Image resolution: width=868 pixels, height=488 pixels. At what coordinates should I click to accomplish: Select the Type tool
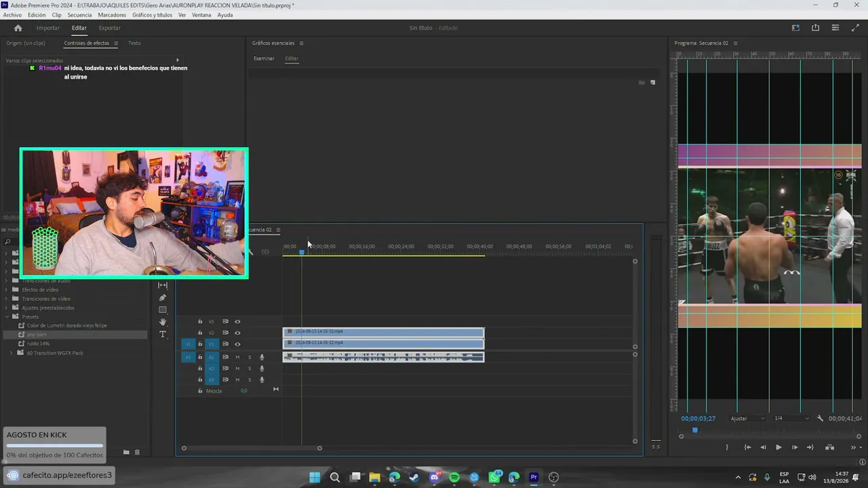pos(163,334)
